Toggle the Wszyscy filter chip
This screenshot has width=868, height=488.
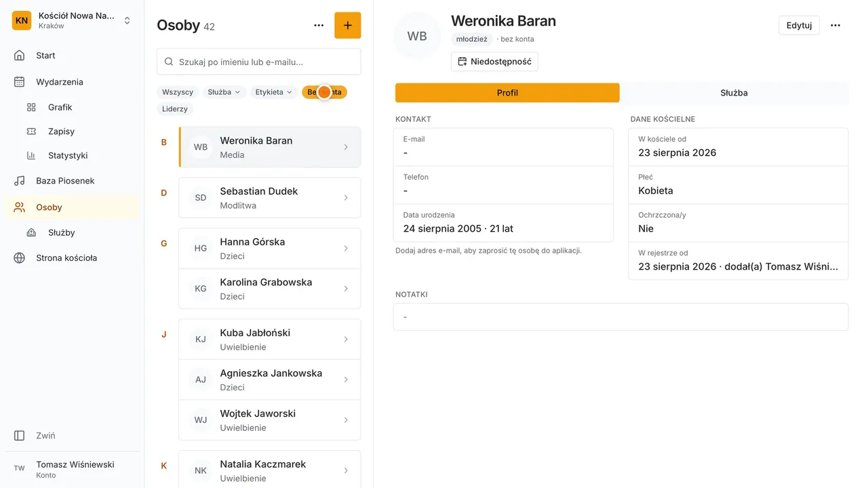pos(178,92)
